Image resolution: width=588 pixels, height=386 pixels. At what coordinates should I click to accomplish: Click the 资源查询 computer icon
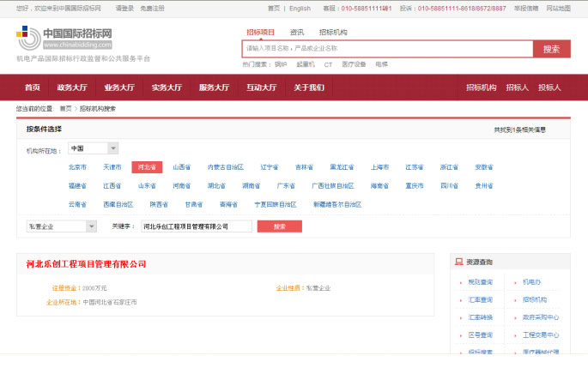coord(458,262)
